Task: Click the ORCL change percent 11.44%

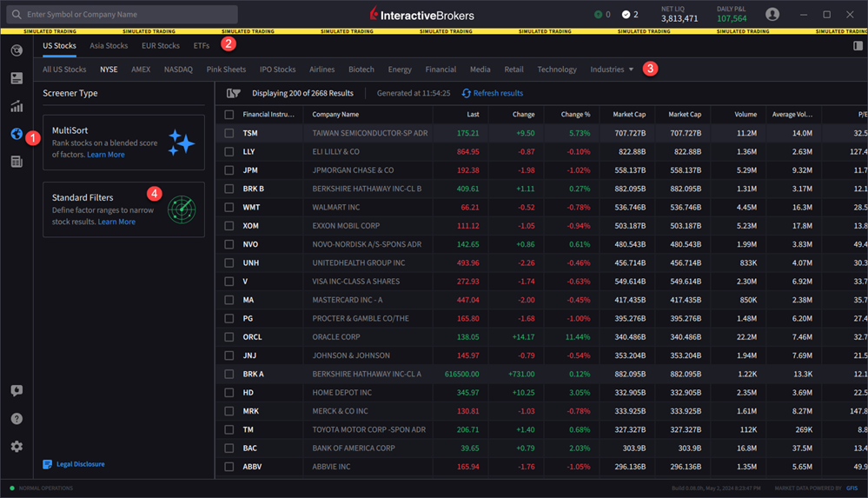Action: [578, 337]
